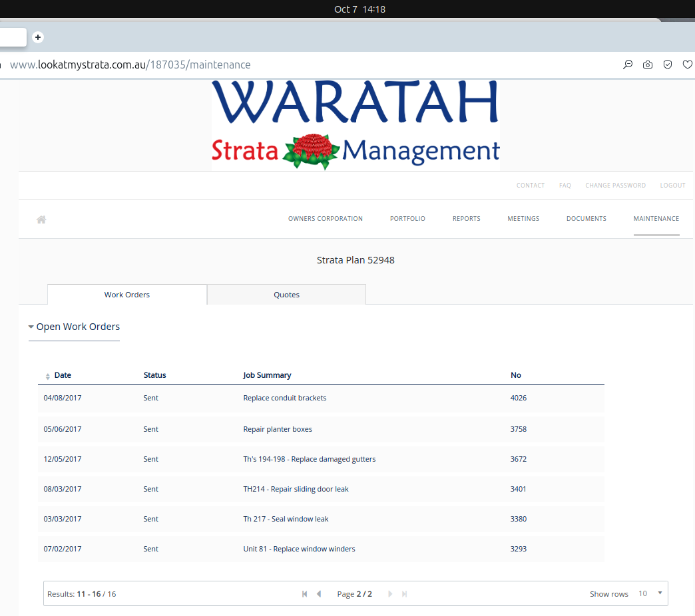Go to the previous page of results
The image size is (695, 616).
pos(319,594)
